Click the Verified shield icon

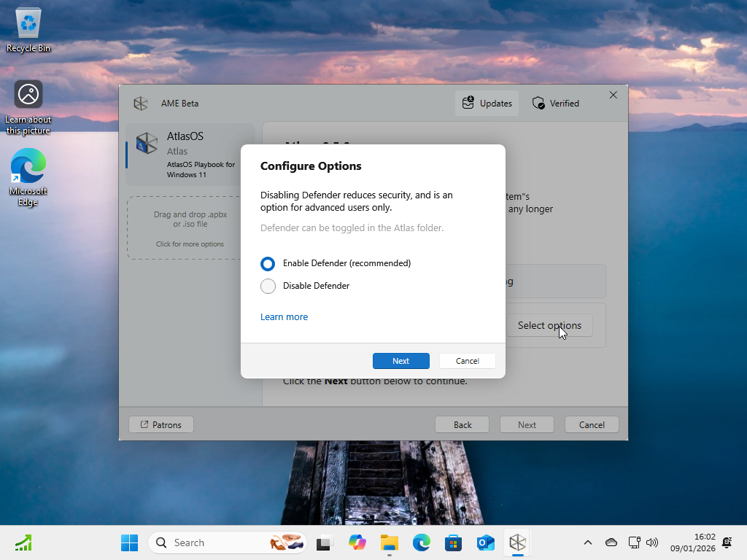pos(538,103)
